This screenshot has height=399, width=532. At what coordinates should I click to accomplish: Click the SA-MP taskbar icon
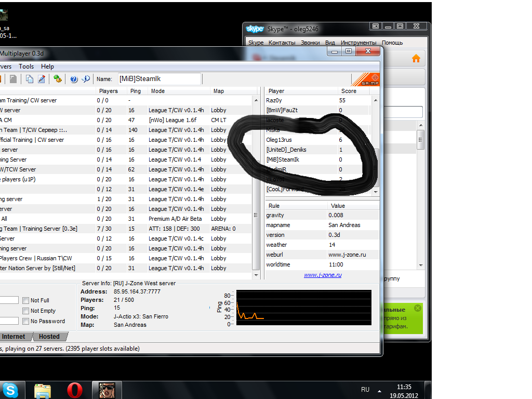pos(107,390)
